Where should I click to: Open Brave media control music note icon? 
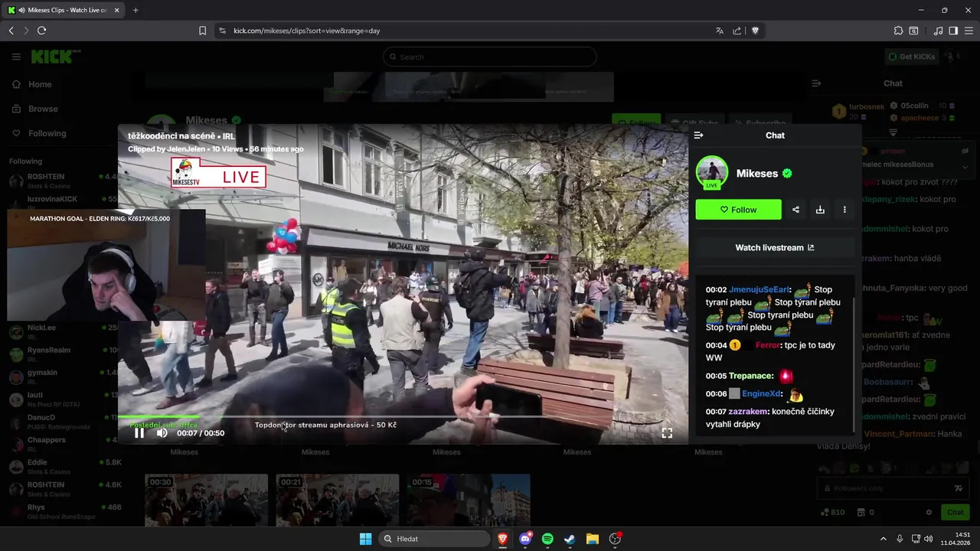tap(938, 31)
